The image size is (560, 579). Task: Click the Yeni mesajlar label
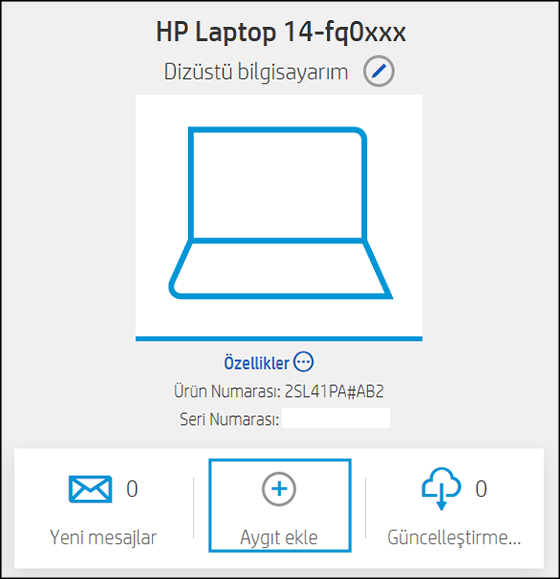point(103,538)
